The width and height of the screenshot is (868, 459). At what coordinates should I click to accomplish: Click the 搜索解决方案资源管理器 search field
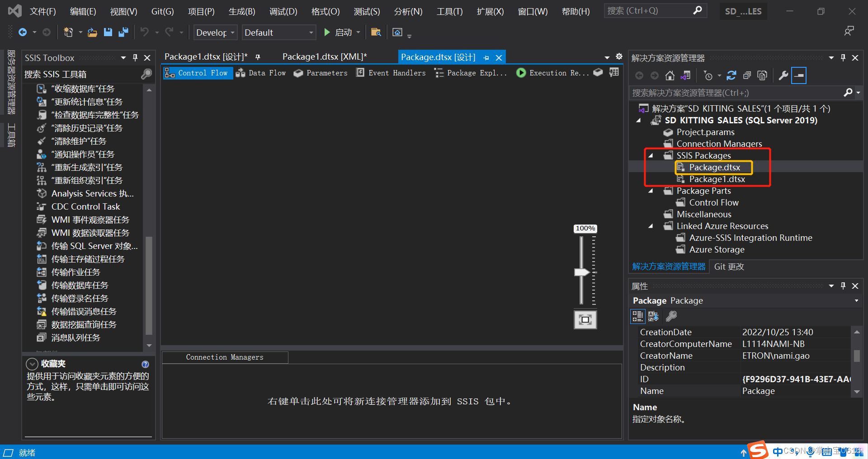[737, 93]
